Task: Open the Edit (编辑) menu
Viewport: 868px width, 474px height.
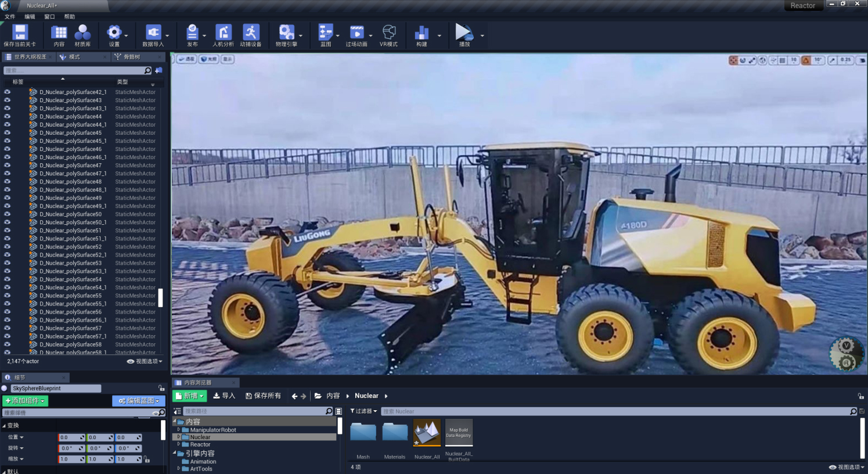Action: click(x=30, y=17)
